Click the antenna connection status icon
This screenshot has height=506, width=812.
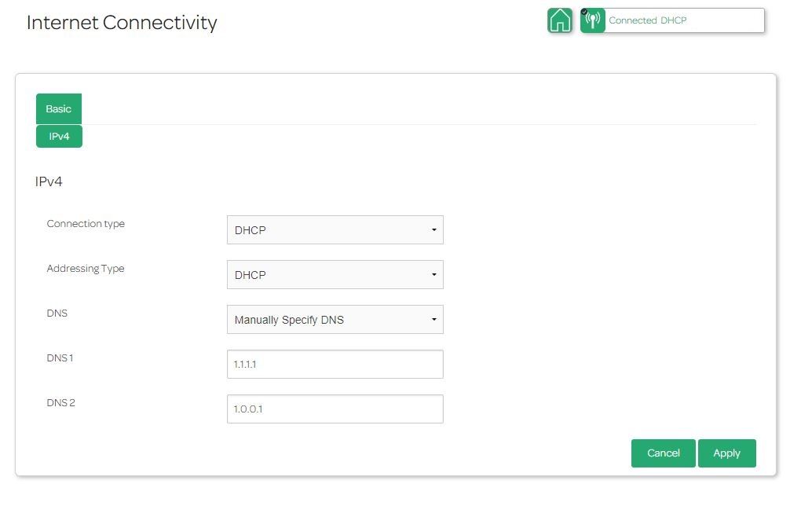(x=593, y=21)
